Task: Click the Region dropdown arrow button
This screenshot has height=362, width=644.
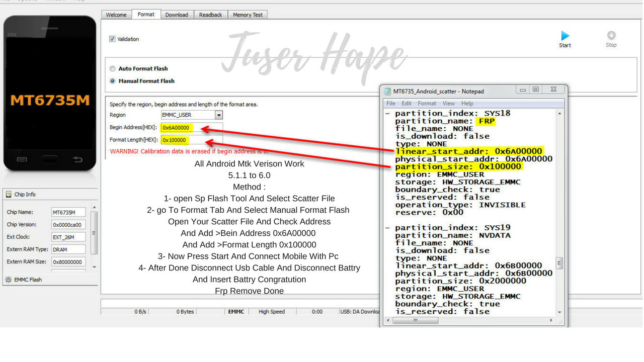Action: [x=219, y=115]
